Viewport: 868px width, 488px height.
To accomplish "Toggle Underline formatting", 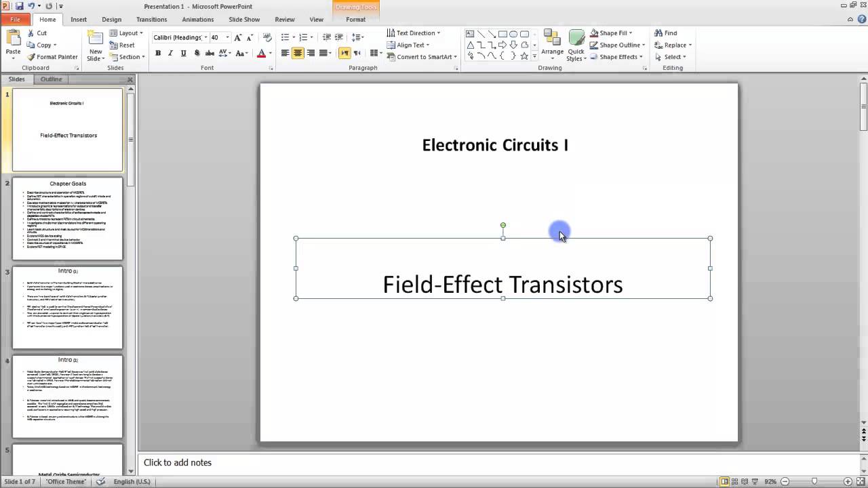I will click(x=184, y=54).
